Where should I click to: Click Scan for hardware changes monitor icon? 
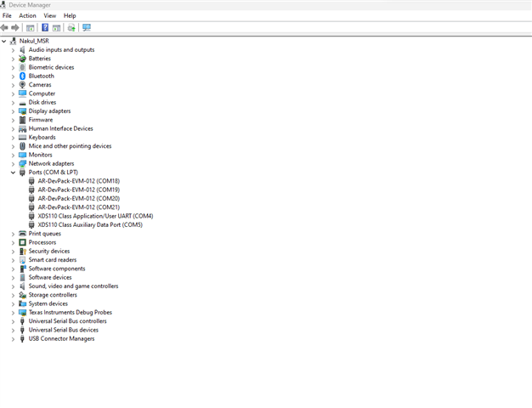(87, 27)
